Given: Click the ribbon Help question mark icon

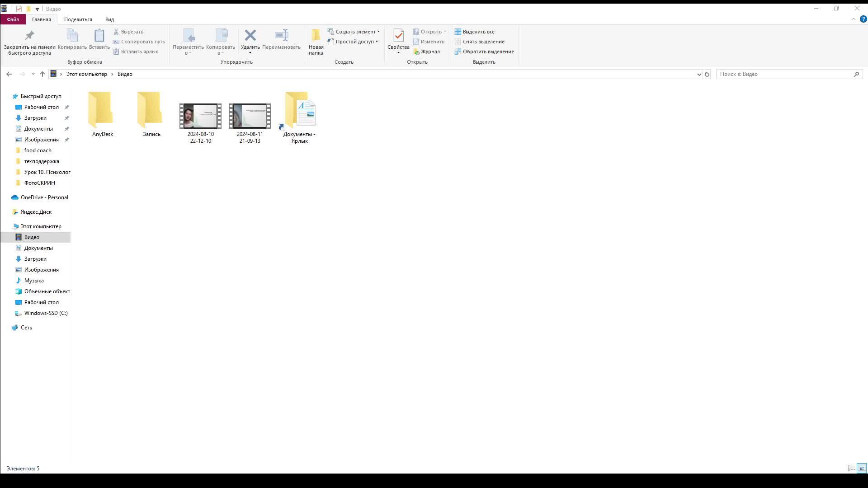Looking at the screenshot, I should point(863,19).
